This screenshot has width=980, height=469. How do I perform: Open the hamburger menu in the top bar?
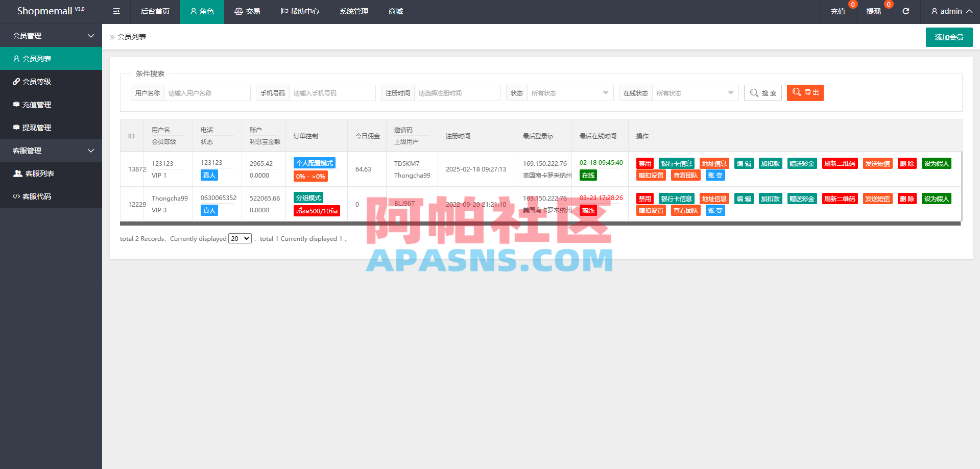(116, 11)
